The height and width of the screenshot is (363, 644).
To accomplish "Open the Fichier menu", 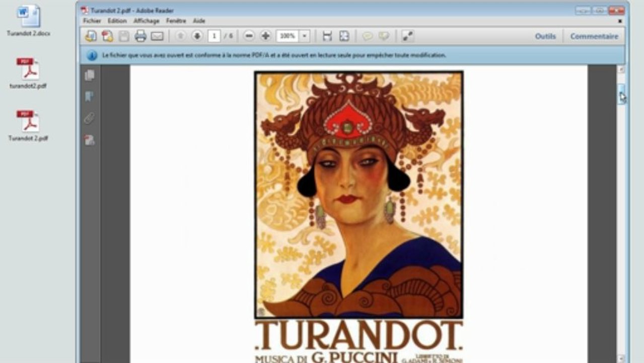I will [92, 21].
